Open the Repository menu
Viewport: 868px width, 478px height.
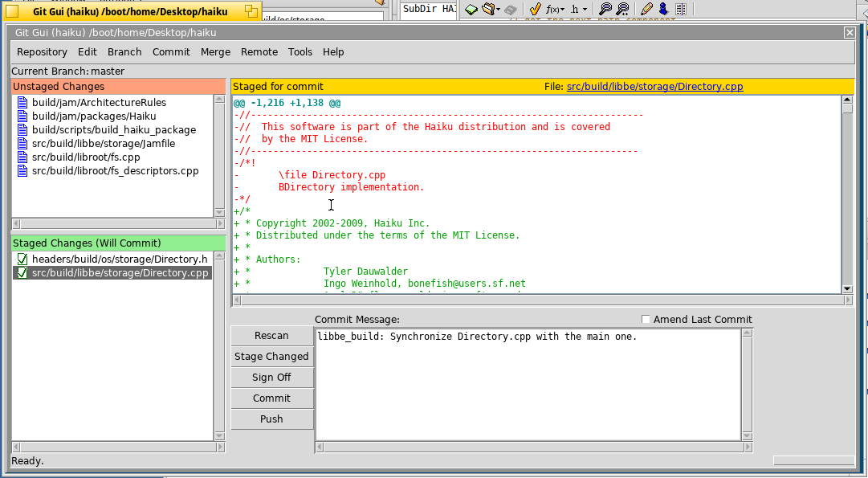tap(42, 52)
